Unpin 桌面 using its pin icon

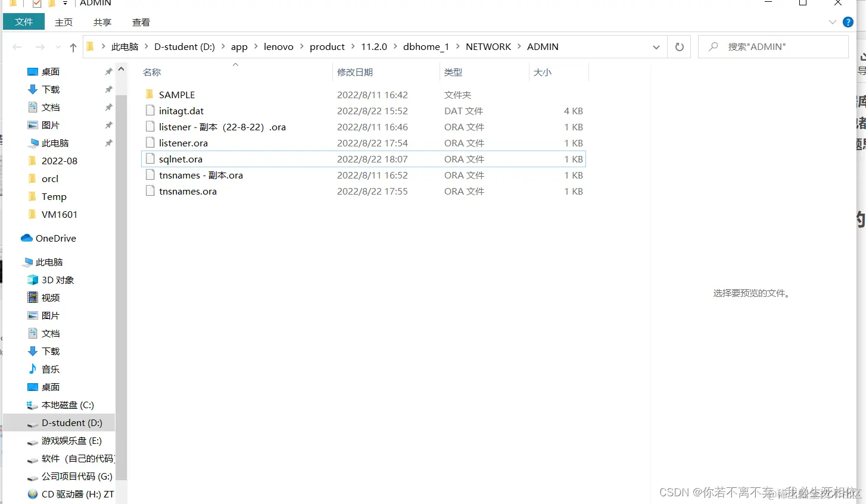108,71
